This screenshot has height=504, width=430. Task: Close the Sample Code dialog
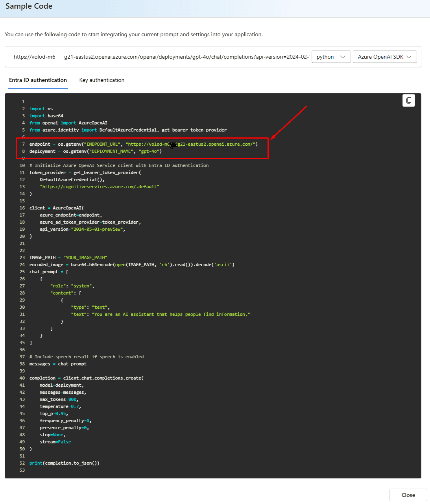pos(408,495)
